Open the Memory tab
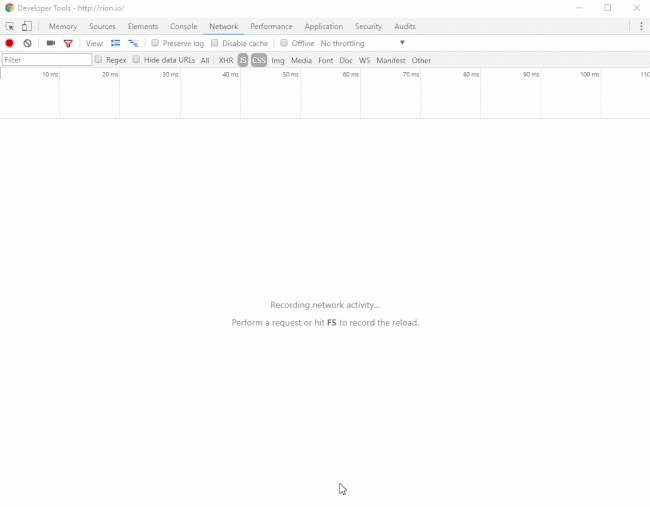 (63, 26)
